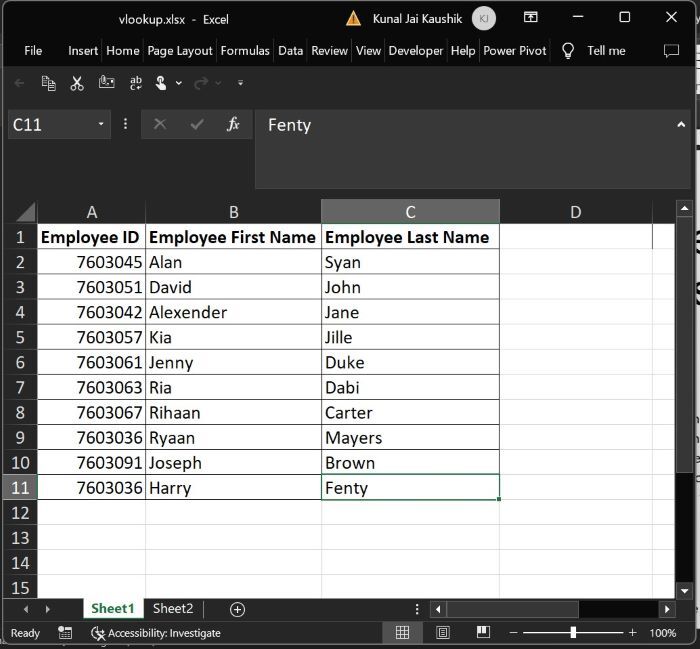Click the macro recording status bar icon
This screenshot has height=649, width=700.
click(65, 633)
